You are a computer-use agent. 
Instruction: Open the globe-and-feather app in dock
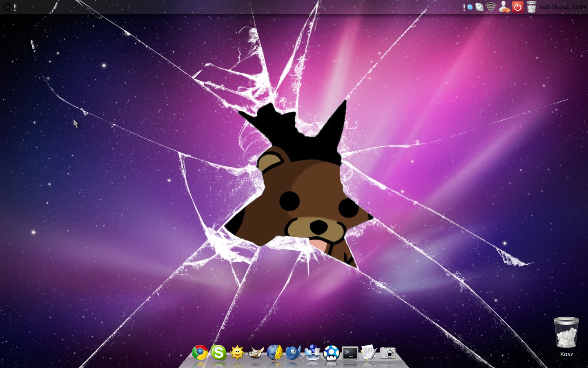point(275,352)
